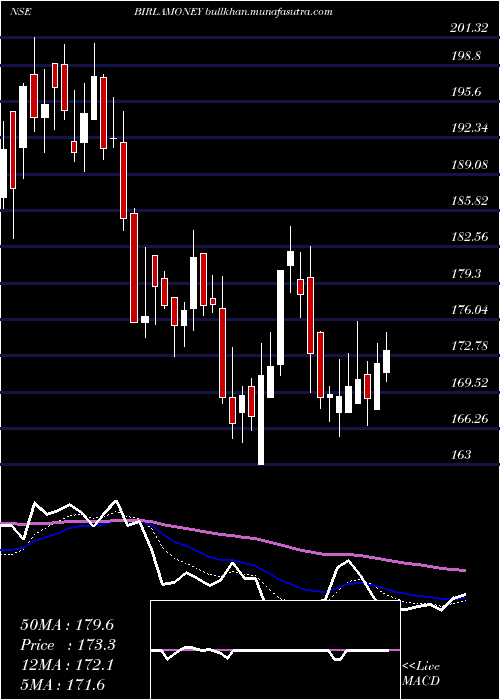The image size is (500, 700).
Task: Click the 169.52 price axis label
Action: (468, 383)
